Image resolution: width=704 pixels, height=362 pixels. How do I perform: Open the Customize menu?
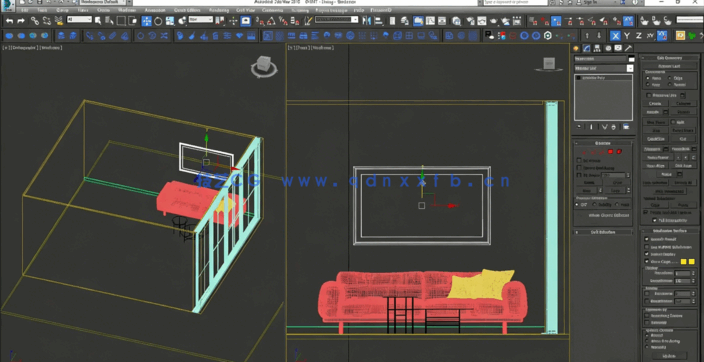tap(272, 10)
